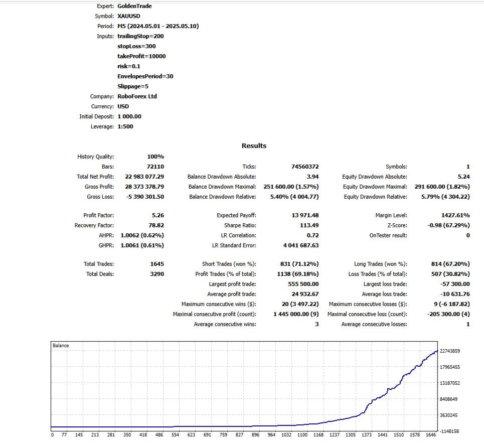484x448 pixels.
Task: Select the initial deposit 1 000.00
Action: (129, 116)
